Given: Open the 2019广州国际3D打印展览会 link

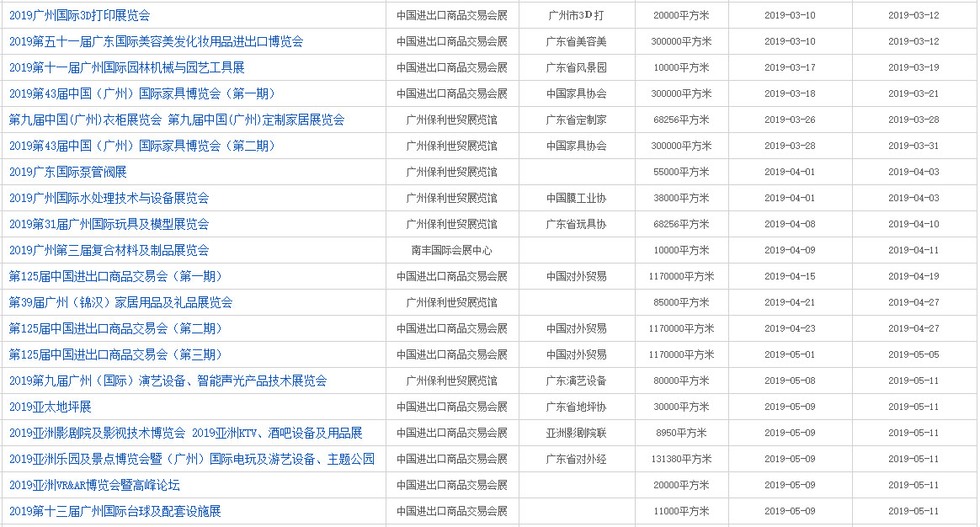Looking at the screenshot, I should 79,15.
